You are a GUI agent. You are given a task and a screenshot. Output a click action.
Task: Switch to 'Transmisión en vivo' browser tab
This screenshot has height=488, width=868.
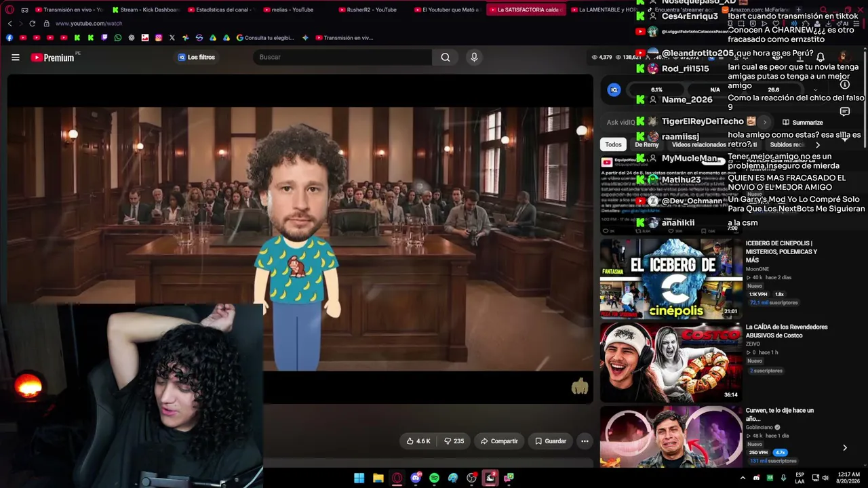68,9
